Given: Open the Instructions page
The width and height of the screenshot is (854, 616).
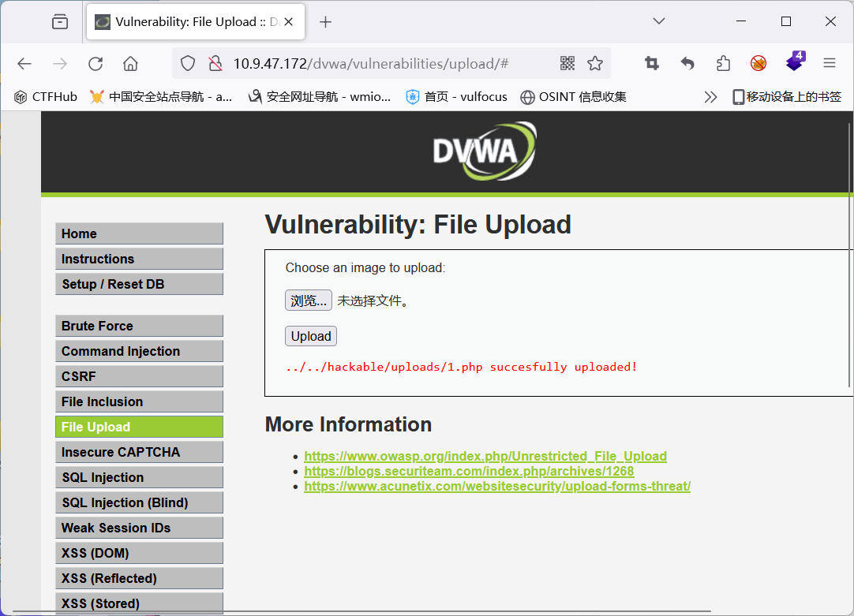Looking at the screenshot, I should click(140, 259).
